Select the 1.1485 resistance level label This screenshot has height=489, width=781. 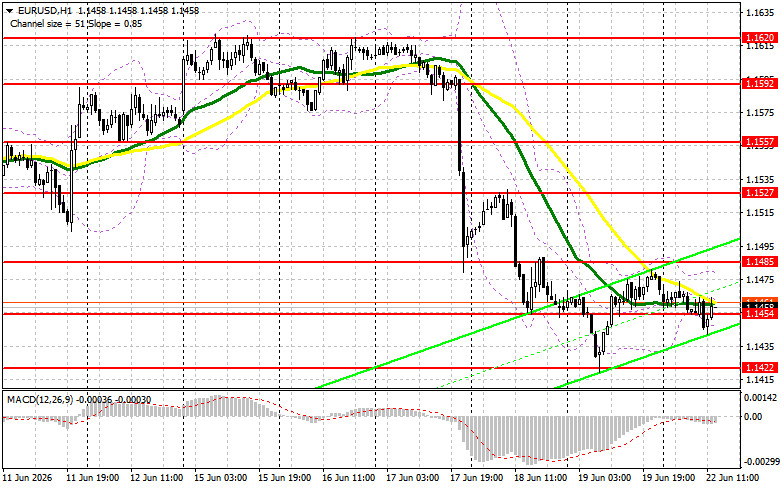tap(760, 261)
